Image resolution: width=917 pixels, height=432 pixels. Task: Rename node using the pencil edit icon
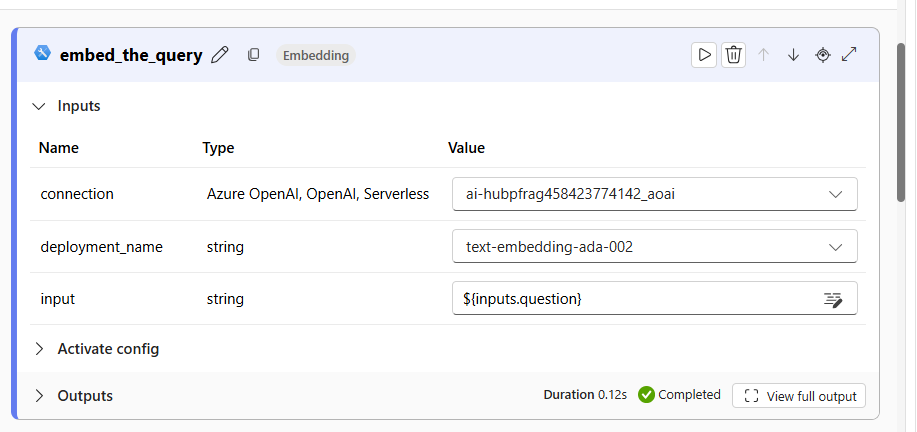220,56
